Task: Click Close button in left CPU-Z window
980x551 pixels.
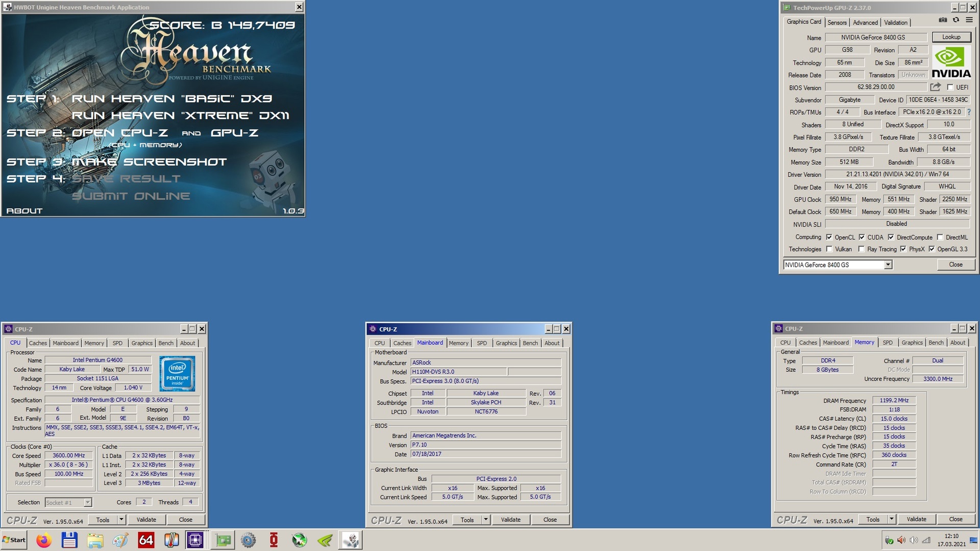Action: point(186,520)
